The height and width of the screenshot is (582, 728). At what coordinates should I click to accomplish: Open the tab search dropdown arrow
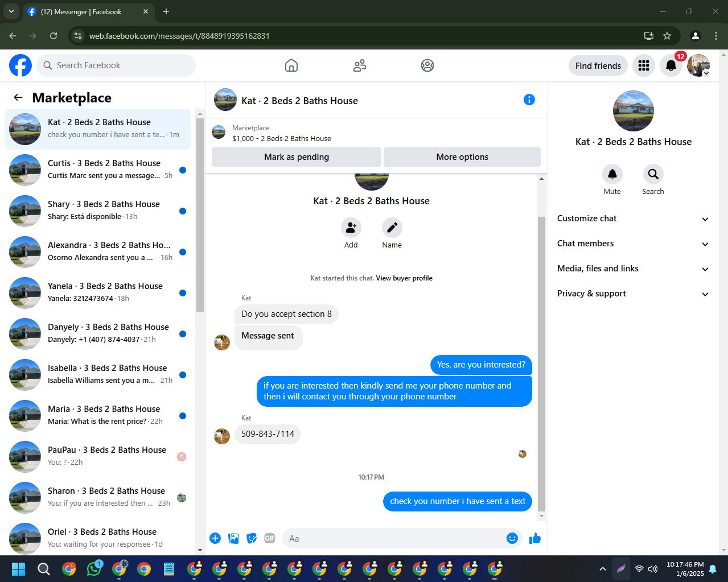[x=11, y=11]
